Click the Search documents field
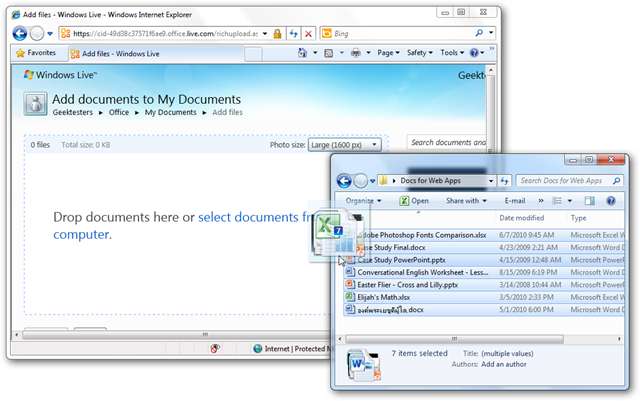Image resolution: width=640 pixels, height=401 pixels. (447, 143)
